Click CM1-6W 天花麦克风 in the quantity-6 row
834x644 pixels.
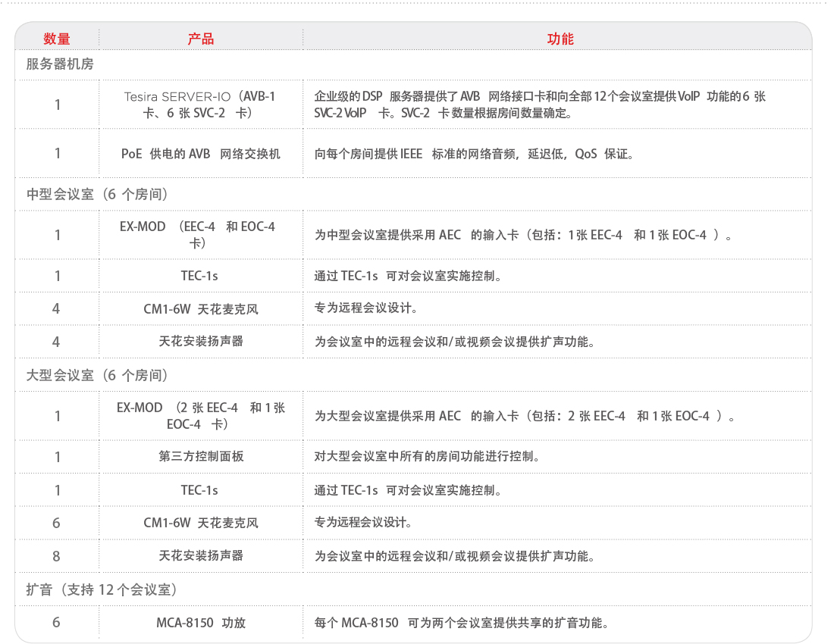pyautogui.click(x=200, y=523)
